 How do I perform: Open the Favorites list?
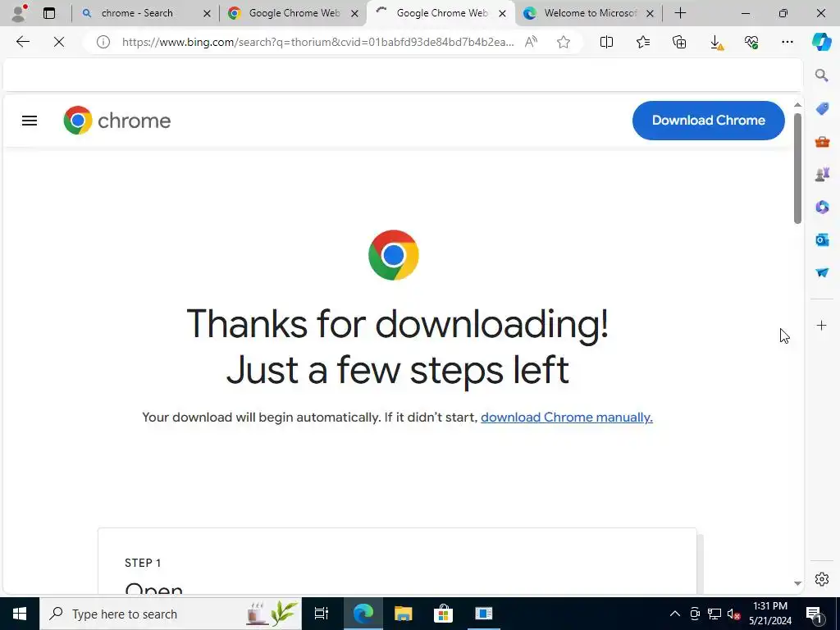[643, 42]
